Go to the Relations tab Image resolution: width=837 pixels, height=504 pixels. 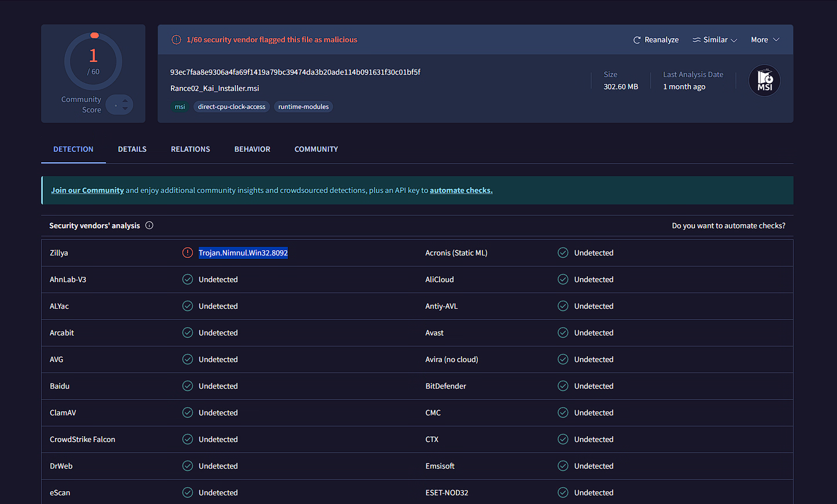pos(190,149)
